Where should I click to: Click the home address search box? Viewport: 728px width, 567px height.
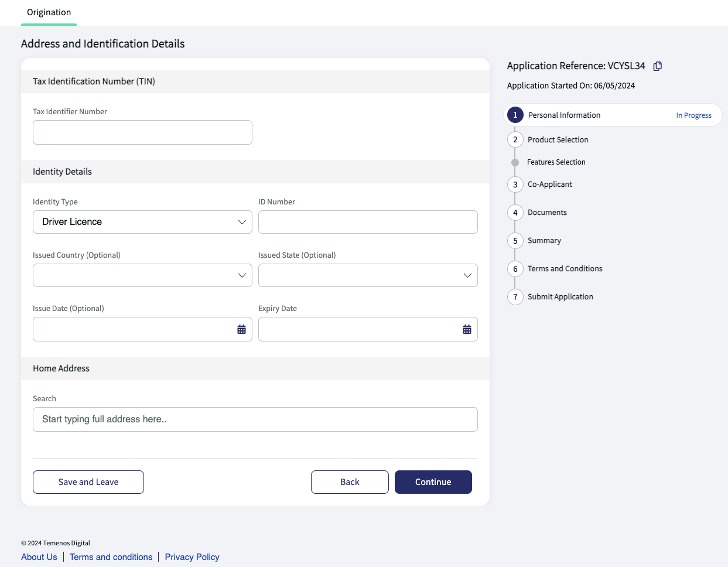(255, 419)
